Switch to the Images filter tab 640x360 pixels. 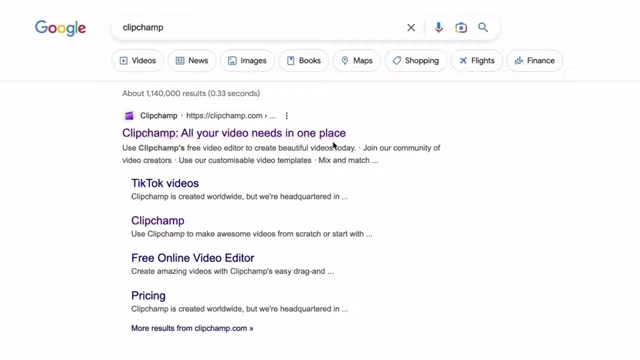pos(247,60)
